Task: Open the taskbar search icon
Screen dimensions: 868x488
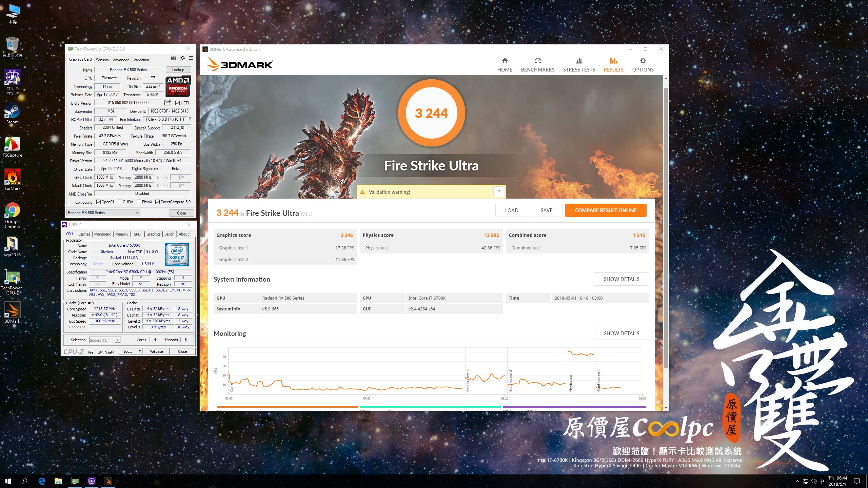Action: tap(24, 481)
